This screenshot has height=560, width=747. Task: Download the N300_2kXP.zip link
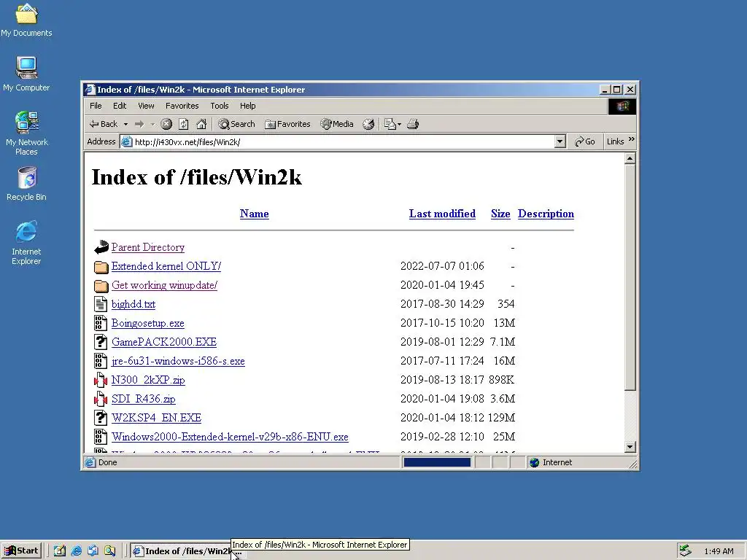148,380
